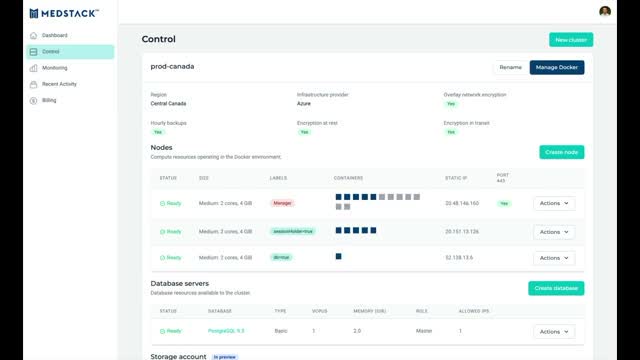Open Actions dropdown for node 20.151.13.126
Viewport: 640px width, 360px height.
click(554, 232)
